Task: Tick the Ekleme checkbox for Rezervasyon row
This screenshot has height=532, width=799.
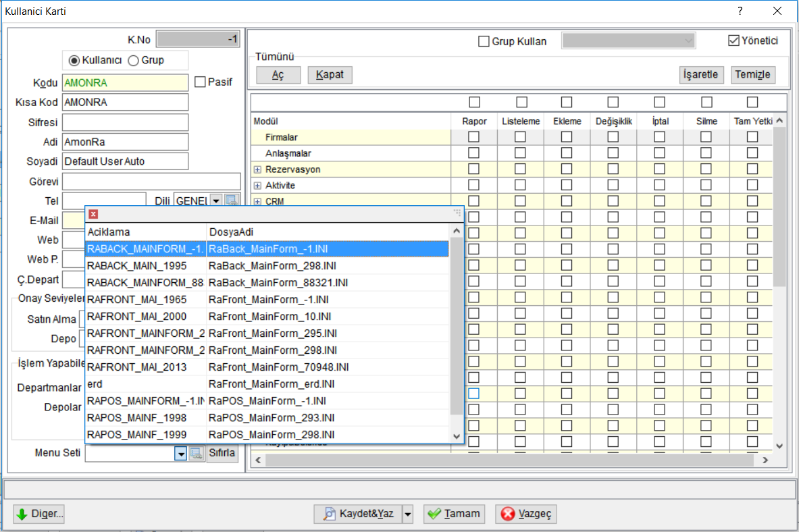Action: coord(567,169)
